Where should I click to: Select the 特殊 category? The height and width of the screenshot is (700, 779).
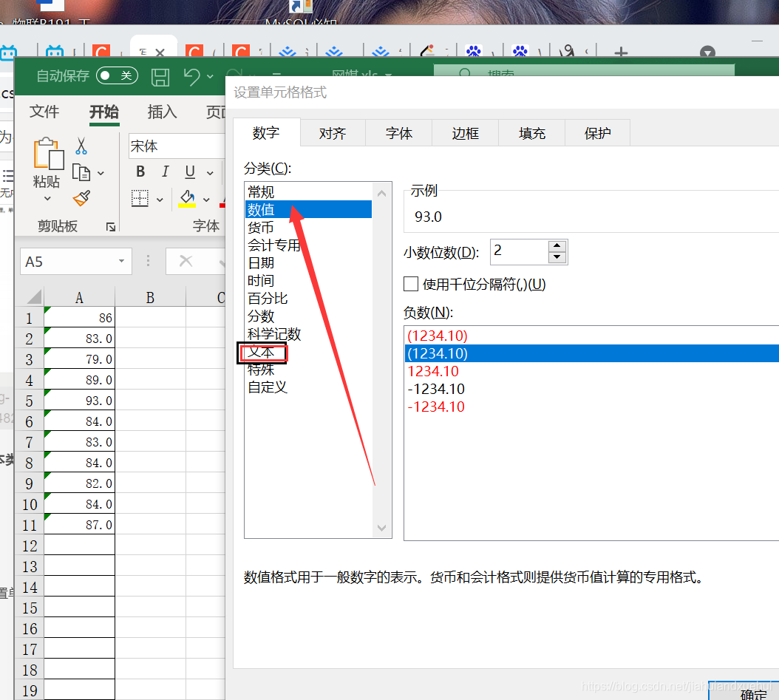(x=308, y=370)
